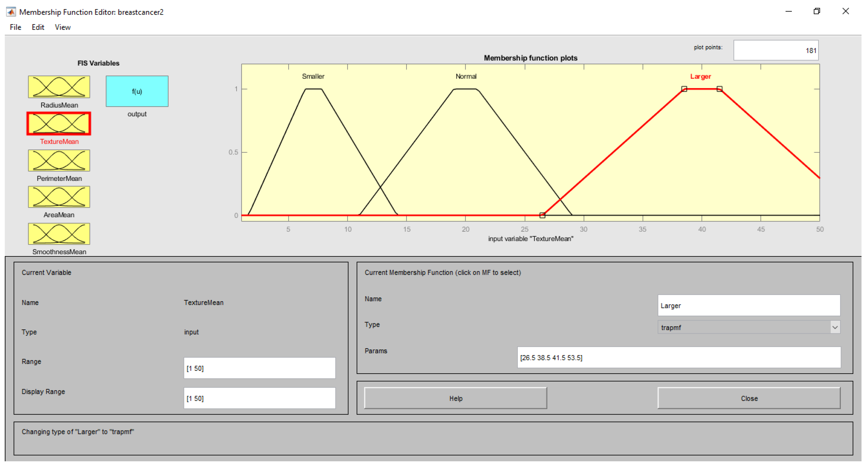
Task: Click the Params input field
Action: coord(678,357)
